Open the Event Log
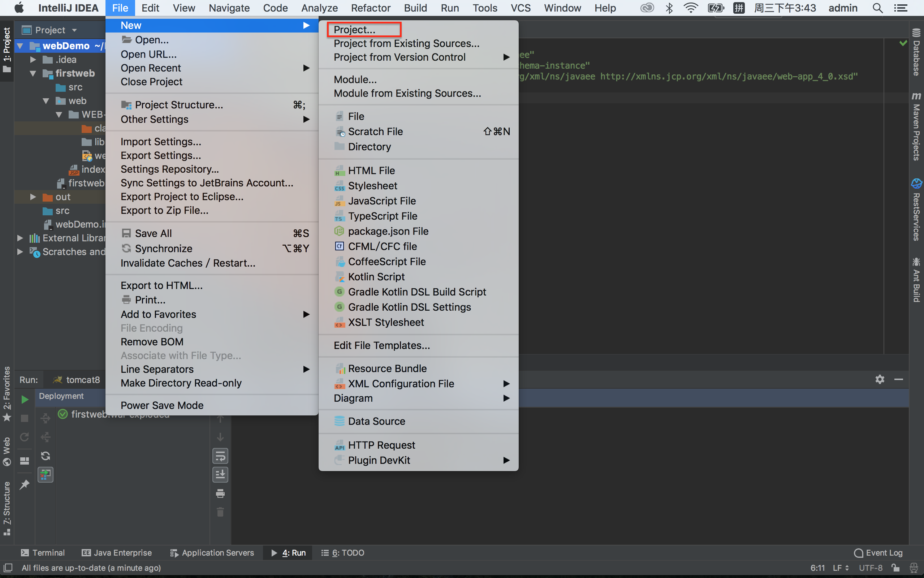This screenshot has height=578, width=924. [x=878, y=553]
